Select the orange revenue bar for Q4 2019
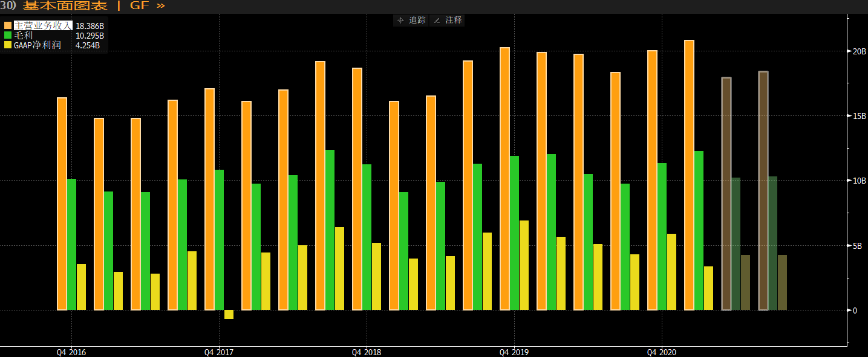 tap(504, 179)
